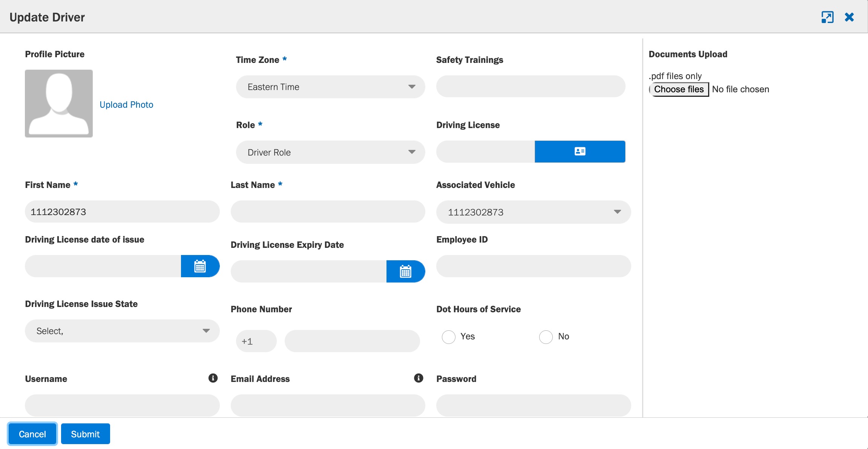
Task: Focus the Password field
Action: tap(534, 406)
